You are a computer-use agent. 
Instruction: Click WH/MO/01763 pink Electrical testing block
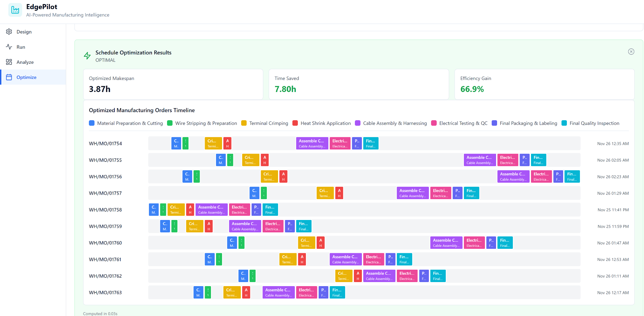(307, 292)
